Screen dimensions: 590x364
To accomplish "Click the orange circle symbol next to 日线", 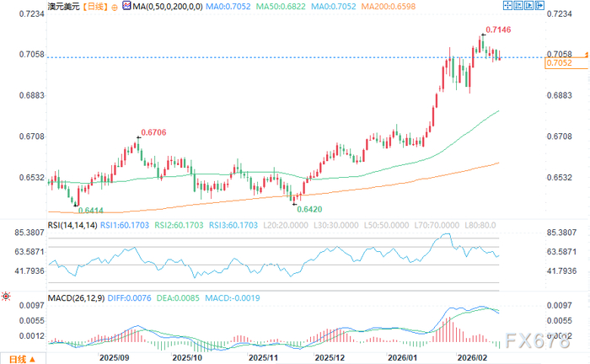I will point(115,7).
